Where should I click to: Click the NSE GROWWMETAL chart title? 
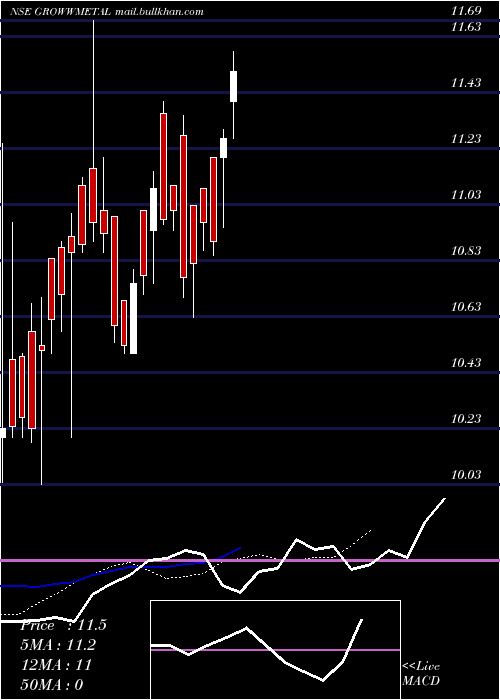pyautogui.click(x=61, y=12)
